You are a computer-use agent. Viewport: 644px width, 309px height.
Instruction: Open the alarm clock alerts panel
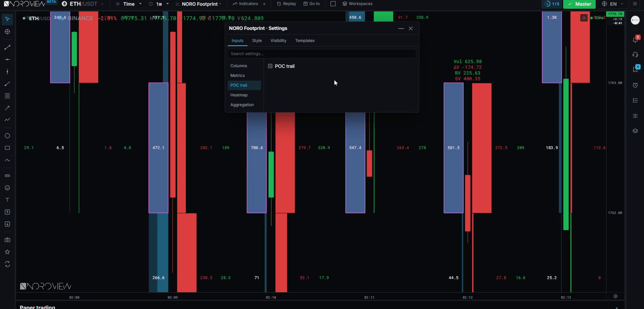[x=635, y=85]
